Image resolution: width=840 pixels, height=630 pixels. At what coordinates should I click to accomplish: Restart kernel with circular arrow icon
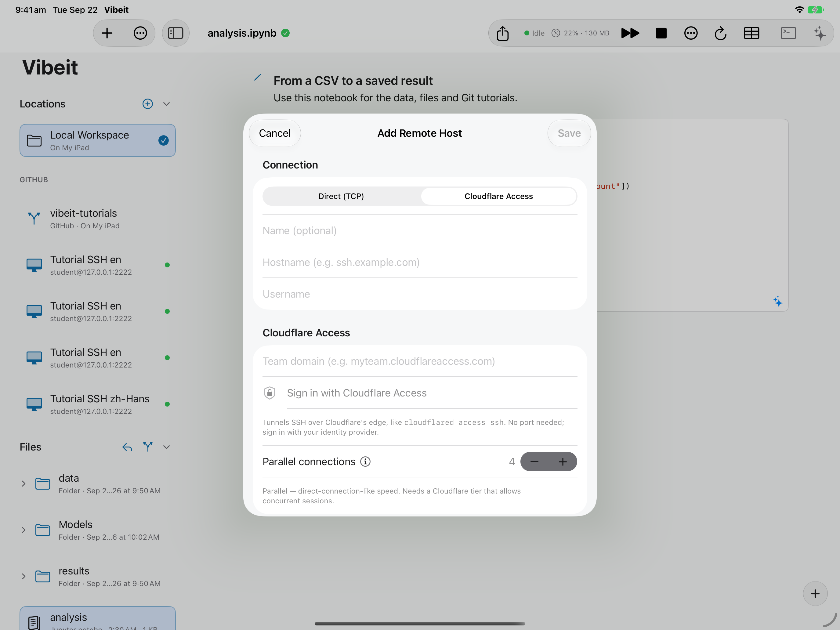click(x=720, y=33)
